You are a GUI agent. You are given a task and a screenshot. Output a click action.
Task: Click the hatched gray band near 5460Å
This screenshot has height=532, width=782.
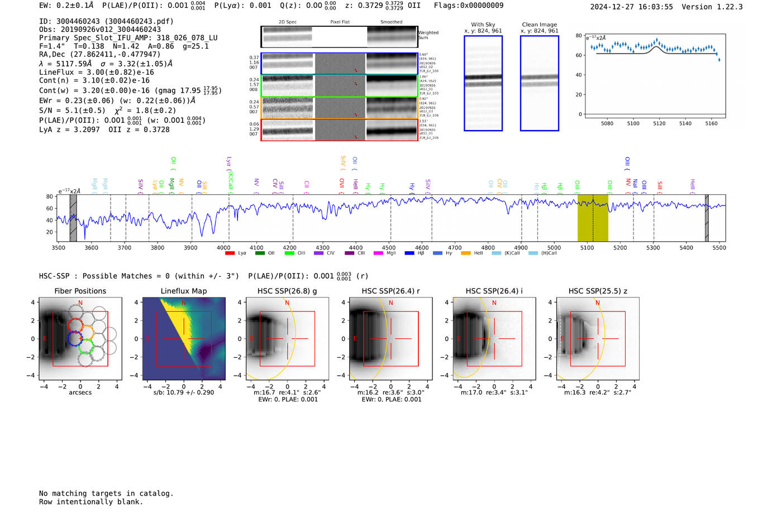[707, 218]
